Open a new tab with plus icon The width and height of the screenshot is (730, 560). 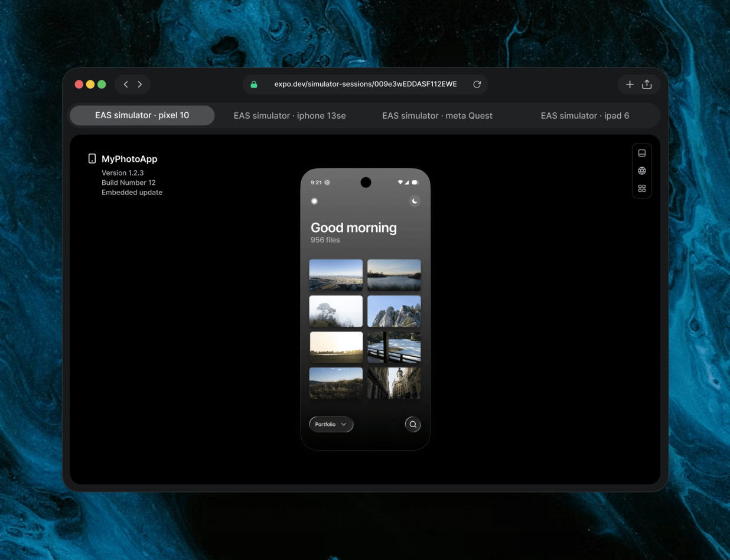coord(630,84)
